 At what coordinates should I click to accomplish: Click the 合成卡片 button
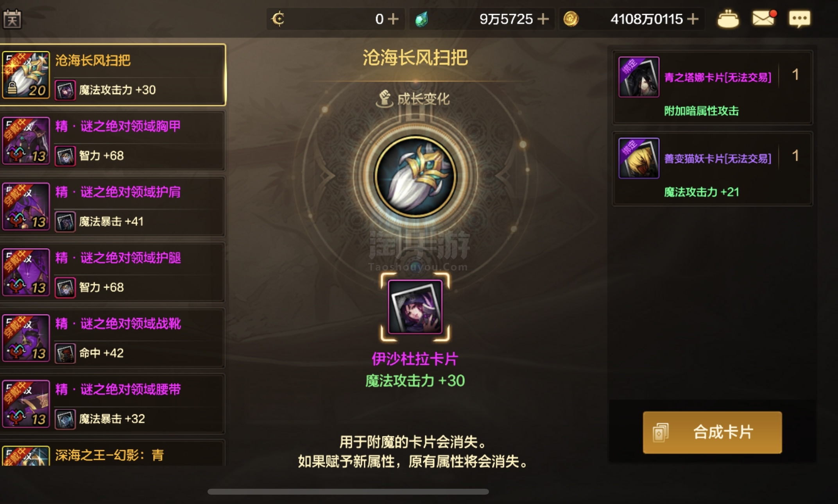point(712,432)
